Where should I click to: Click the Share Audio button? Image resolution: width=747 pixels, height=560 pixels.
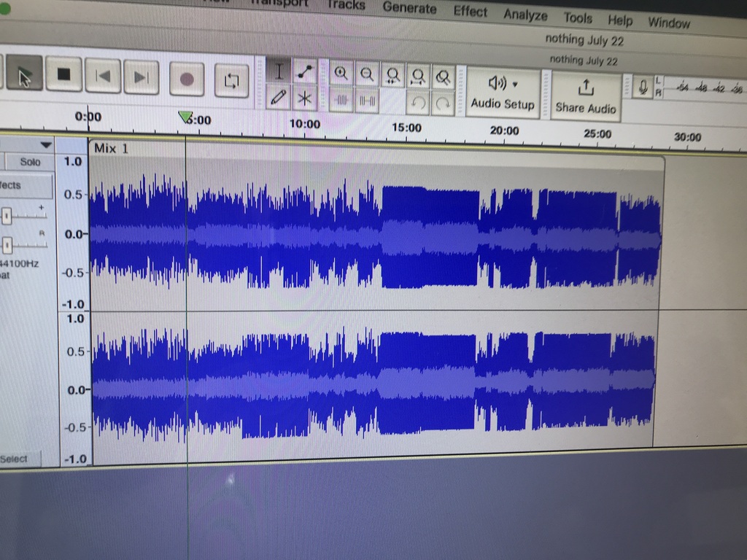click(586, 97)
